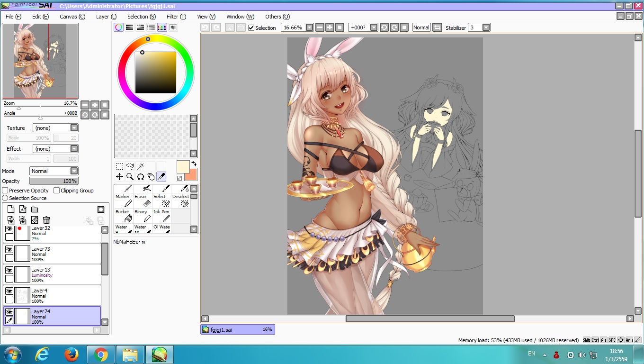Hide Layer74 using its eye icon

[x=9, y=312]
